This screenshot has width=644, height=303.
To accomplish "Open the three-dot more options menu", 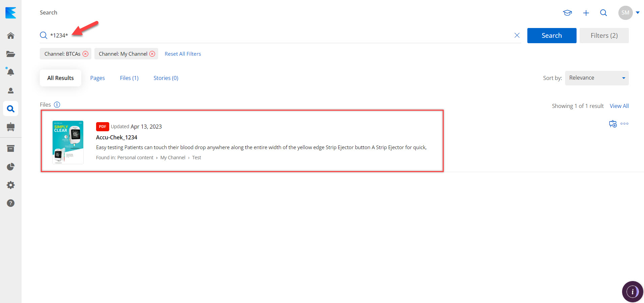I will (x=624, y=124).
